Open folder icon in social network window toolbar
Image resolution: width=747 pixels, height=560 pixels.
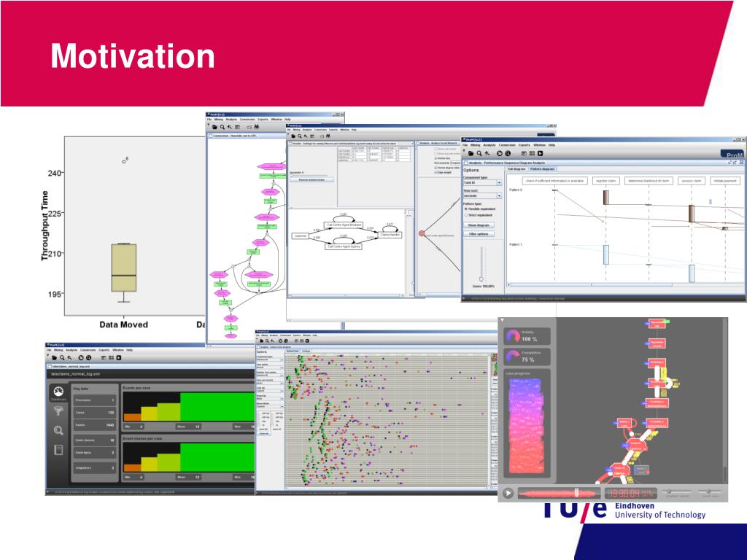[x=293, y=136]
